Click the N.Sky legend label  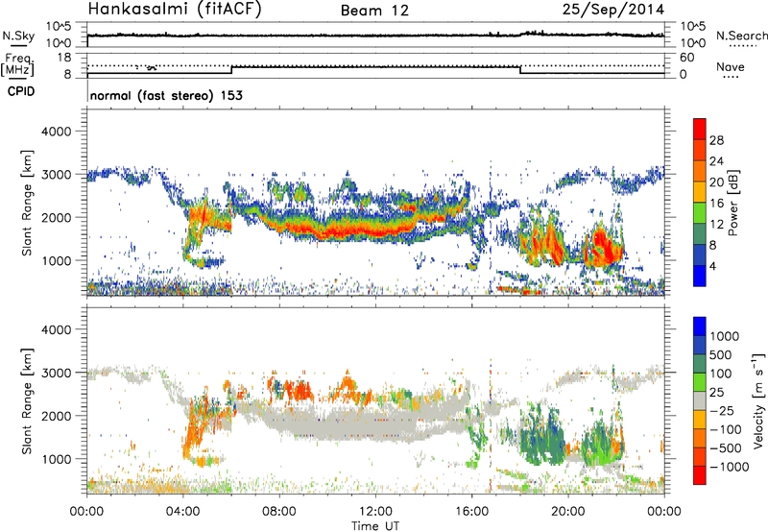(x=18, y=36)
